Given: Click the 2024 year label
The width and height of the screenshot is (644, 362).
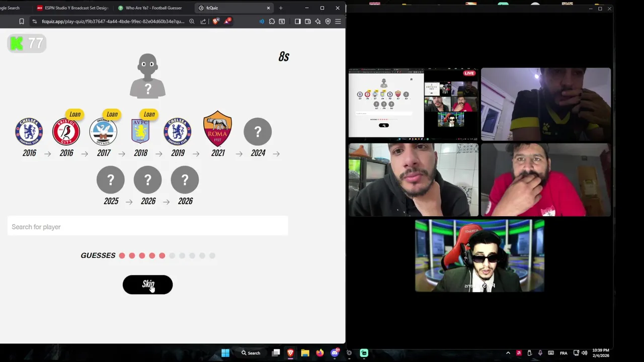Looking at the screenshot, I should (x=258, y=153).
